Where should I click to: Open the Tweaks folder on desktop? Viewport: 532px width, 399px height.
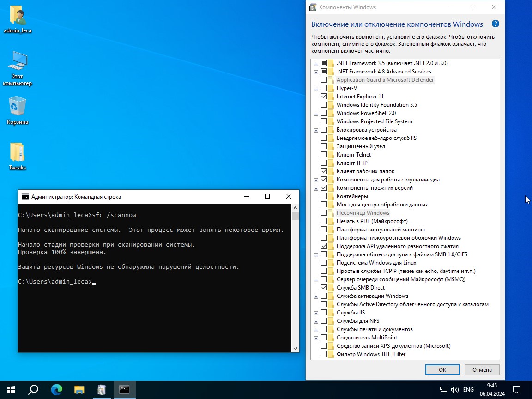pos(18,153)
